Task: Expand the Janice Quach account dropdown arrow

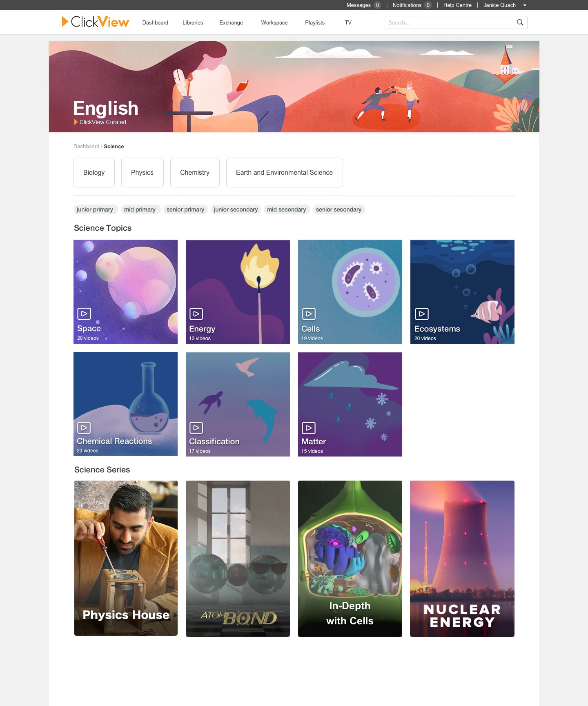Action: 525,5
